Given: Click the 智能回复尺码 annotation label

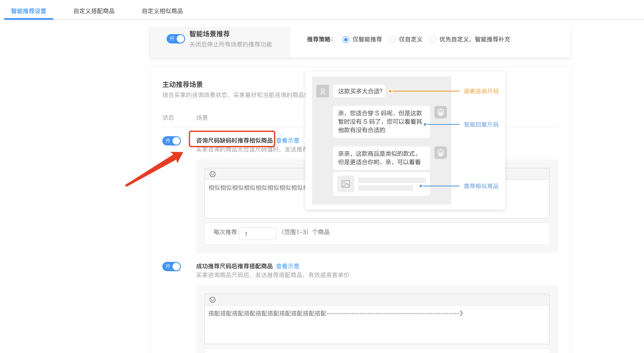Looking at the screenshot, I should point(481,124).
